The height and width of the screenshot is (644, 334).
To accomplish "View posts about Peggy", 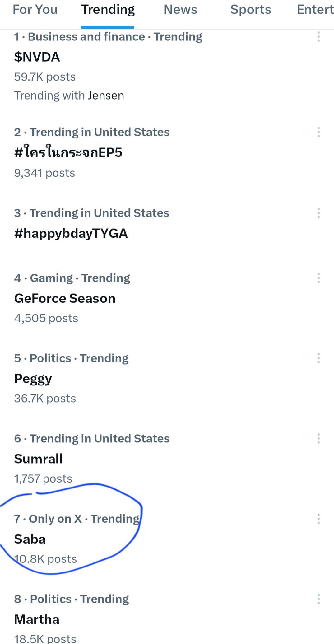I will point(33,379).
